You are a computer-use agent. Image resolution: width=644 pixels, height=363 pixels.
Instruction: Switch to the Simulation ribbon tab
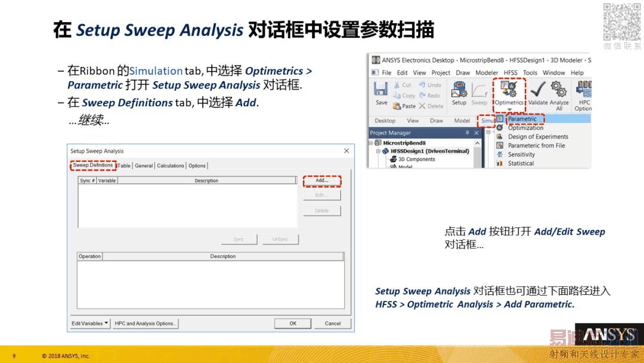point(487,121)
